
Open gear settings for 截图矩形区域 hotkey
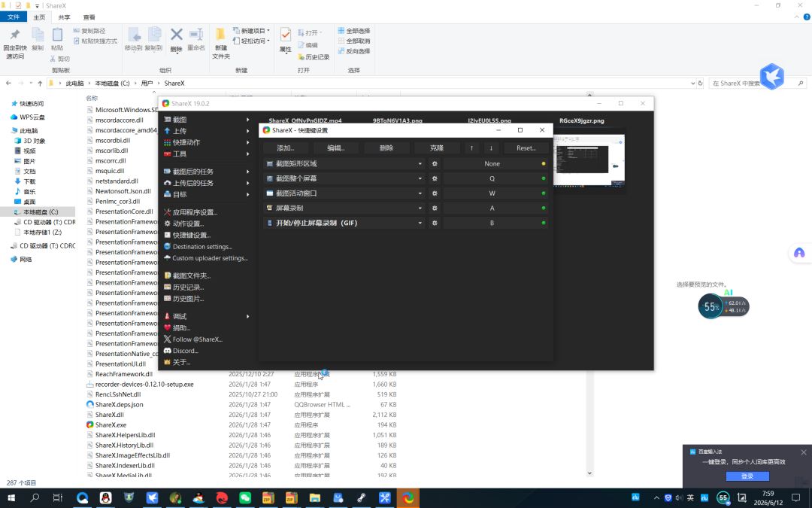pos(435,164)
